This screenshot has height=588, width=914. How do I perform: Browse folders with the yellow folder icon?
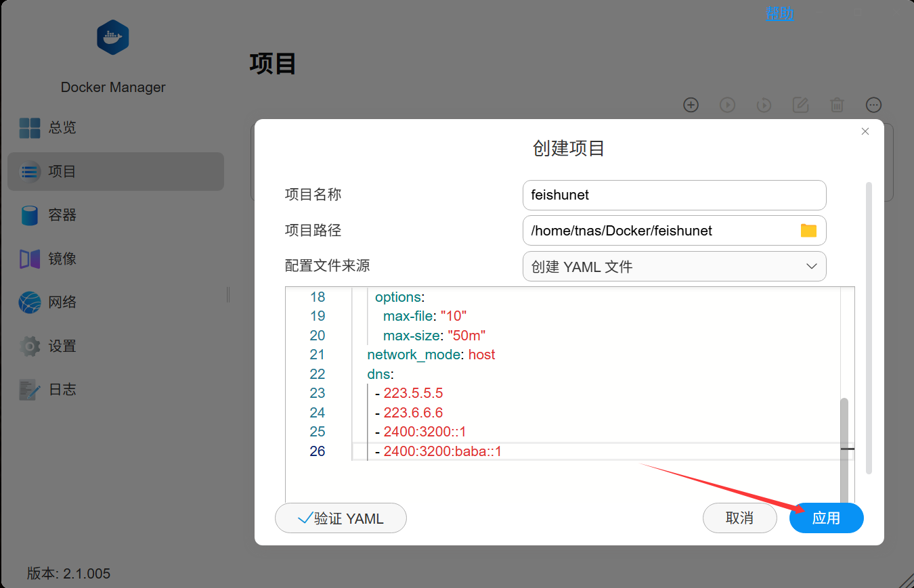coord(808,231)
